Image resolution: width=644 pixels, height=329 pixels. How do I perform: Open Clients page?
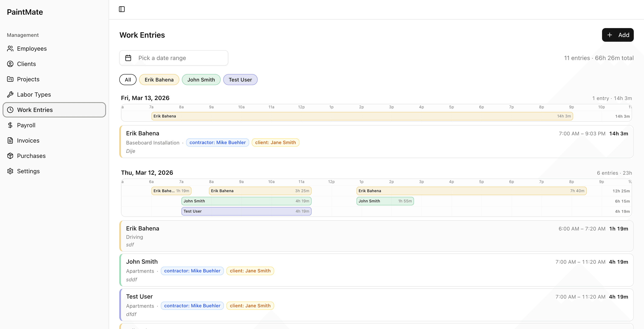coord(54,64)
